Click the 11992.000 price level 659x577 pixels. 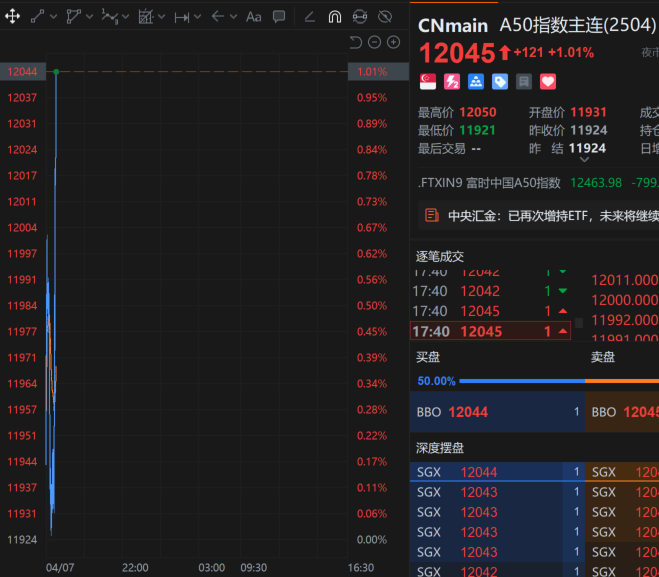(x=625, y=320)
